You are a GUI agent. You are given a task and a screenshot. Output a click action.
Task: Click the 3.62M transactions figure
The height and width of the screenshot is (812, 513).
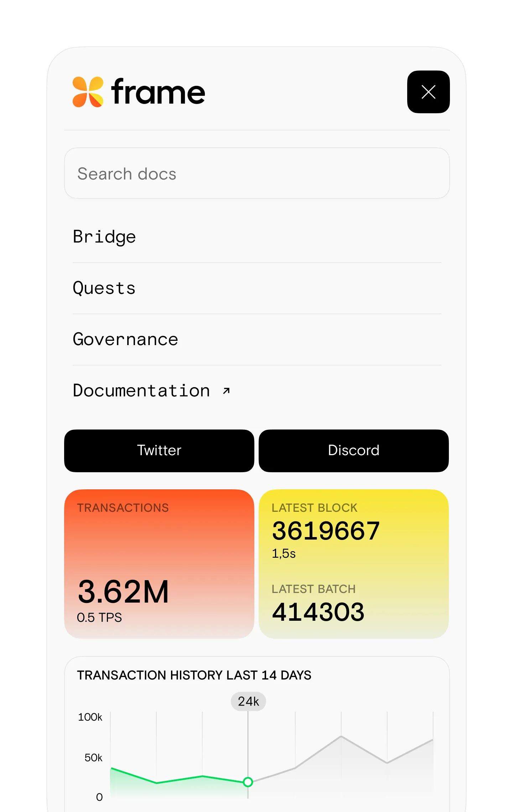(x=123, y=592)
